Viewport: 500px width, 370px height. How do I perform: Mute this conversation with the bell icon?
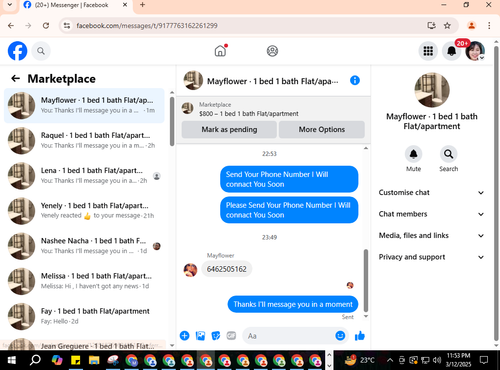point(413,154)
